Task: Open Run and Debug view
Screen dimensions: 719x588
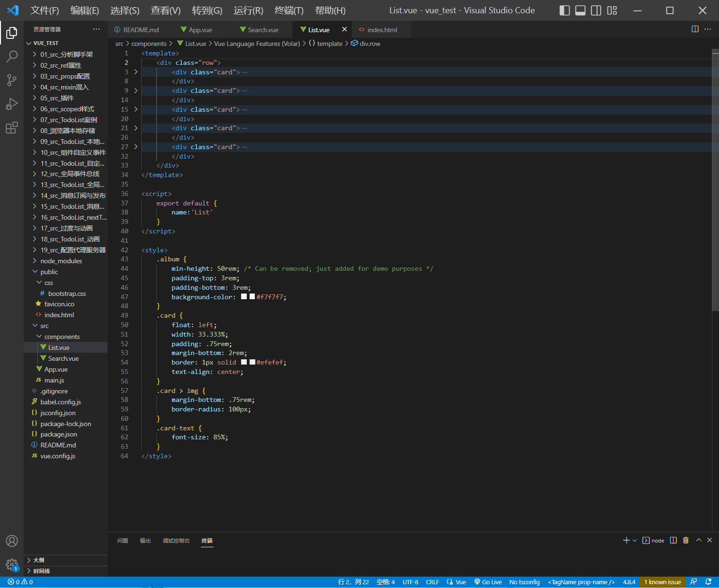Action: pos(12,104)
